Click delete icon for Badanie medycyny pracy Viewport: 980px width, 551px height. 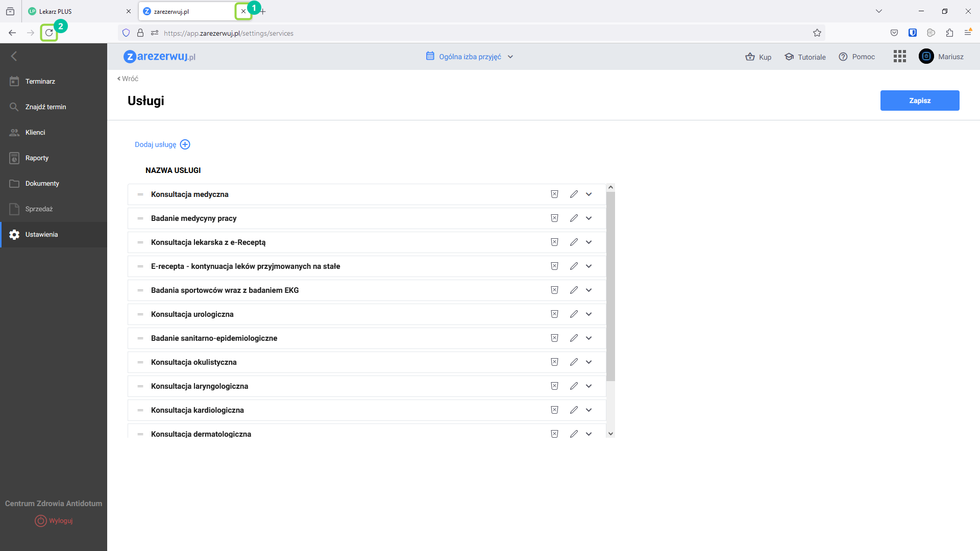tap(554, 218)
